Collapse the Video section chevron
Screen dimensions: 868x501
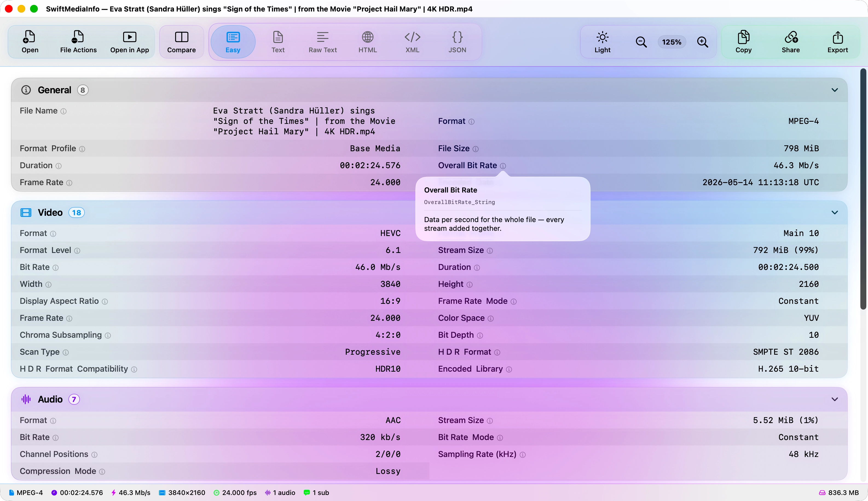834,212
